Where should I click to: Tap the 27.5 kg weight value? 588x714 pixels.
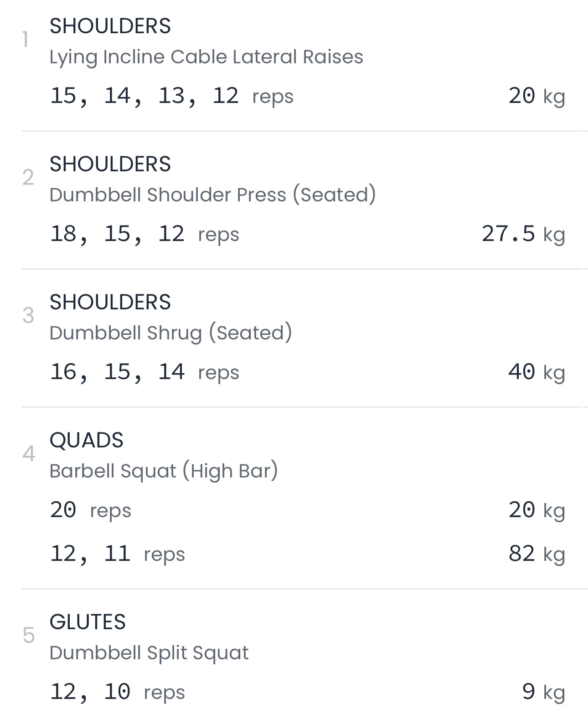[x=523, y=234]
